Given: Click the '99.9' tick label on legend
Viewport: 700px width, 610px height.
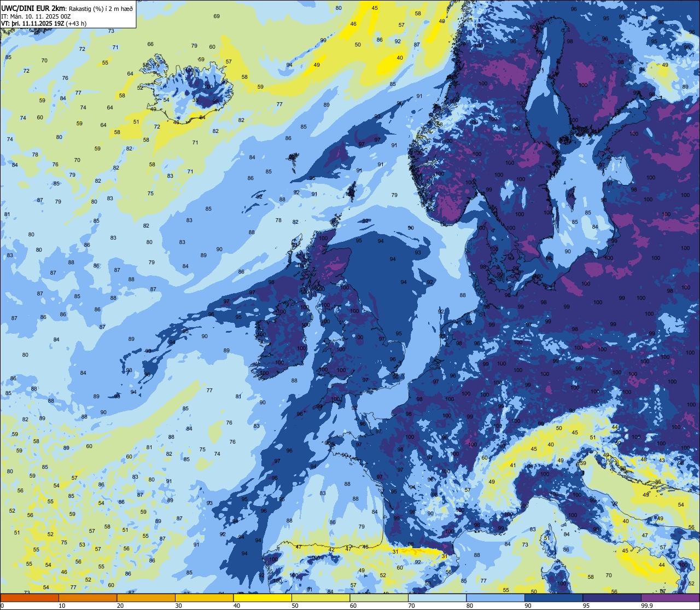Looking at the screenshot, I should point(647,606).
